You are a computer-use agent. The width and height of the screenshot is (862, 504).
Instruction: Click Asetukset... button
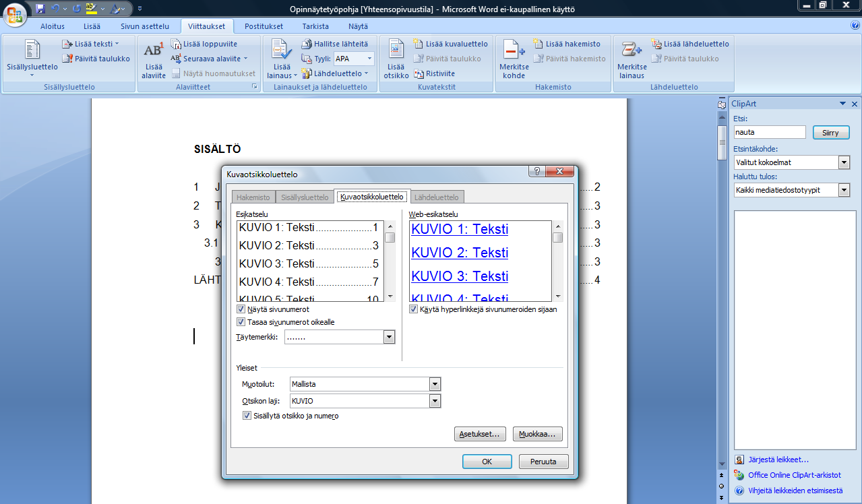pyautogui.click(x=480, y=434)
